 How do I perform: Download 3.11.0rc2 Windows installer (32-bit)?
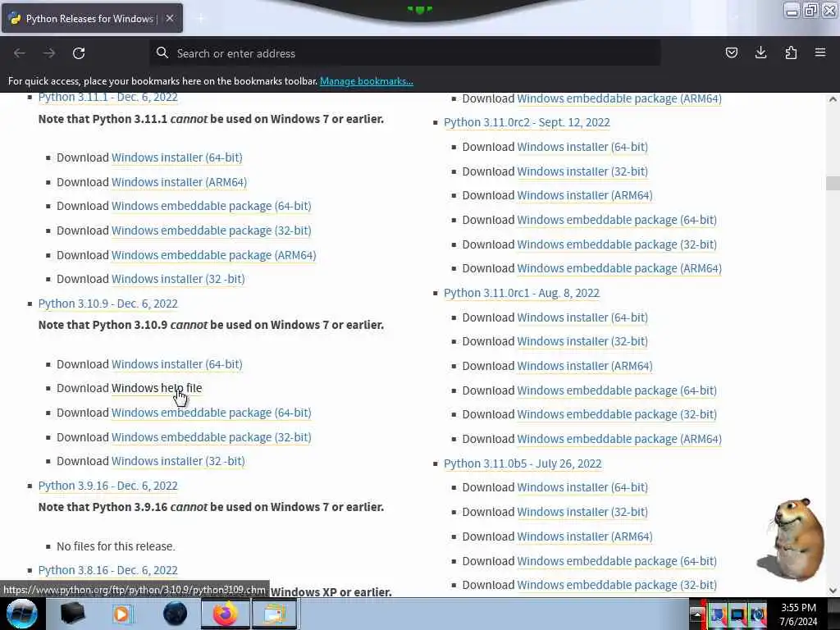coord(582,171)
